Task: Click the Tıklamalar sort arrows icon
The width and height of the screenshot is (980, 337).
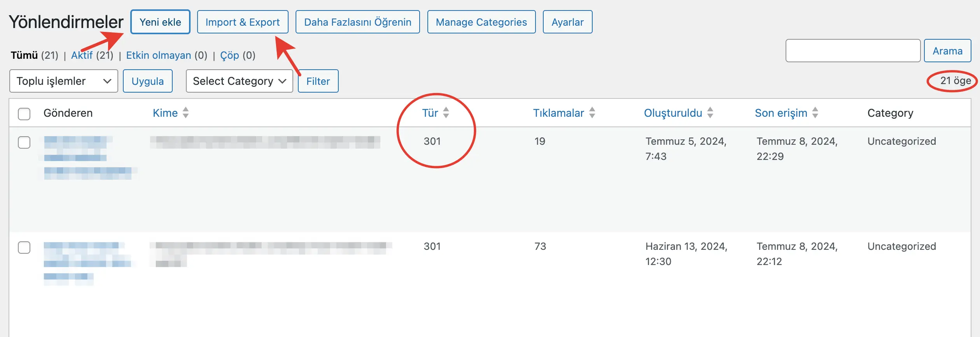Action: [592, 112]
